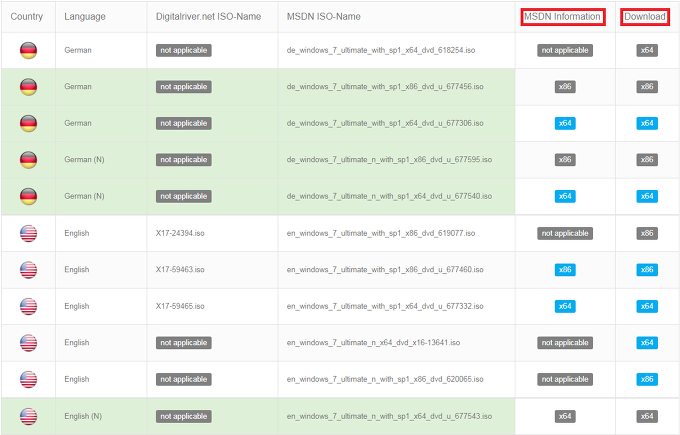This screenshot has width=680, height=435.
Task: Click the Language column header
Action: [x=85, y=16]
